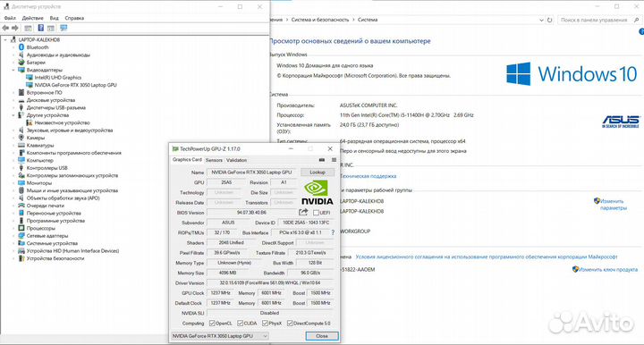Click the Система и безопасность breadcrumb

point(320,20)
